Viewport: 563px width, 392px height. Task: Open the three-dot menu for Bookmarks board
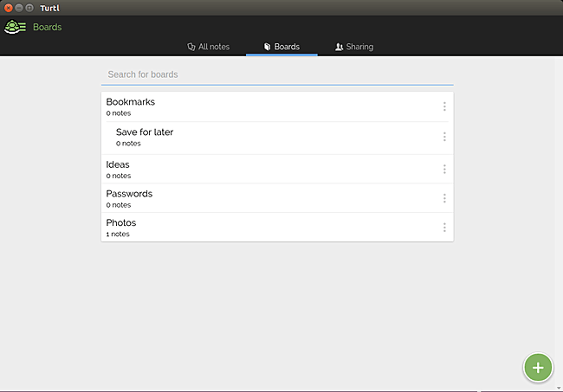tap(444, 106)
